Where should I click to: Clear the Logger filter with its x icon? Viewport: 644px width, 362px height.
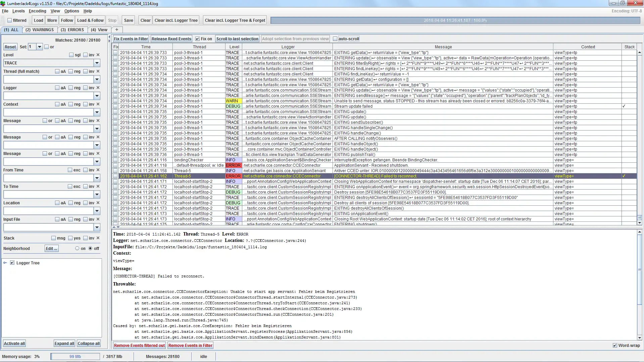98,88
